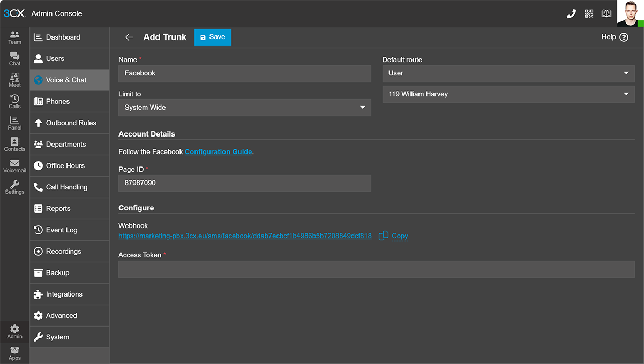Save the new trunk
This screenshot has height=364, width=644.
coord(213,37)
